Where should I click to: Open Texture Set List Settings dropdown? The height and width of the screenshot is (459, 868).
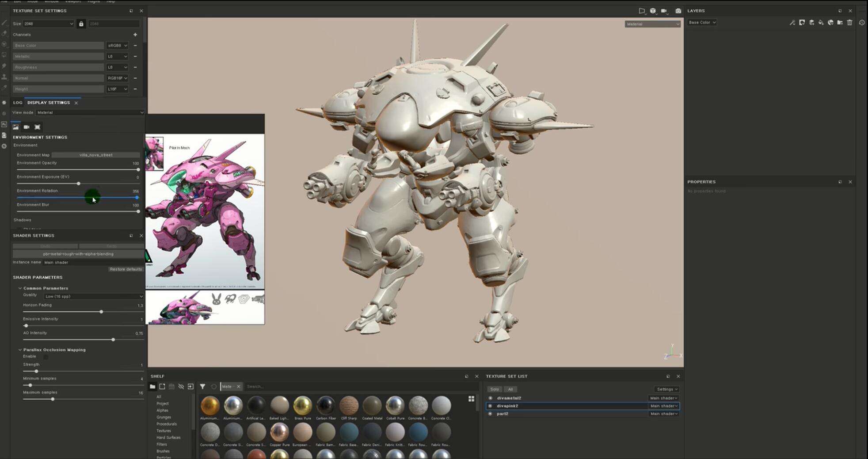pos(667,389)
